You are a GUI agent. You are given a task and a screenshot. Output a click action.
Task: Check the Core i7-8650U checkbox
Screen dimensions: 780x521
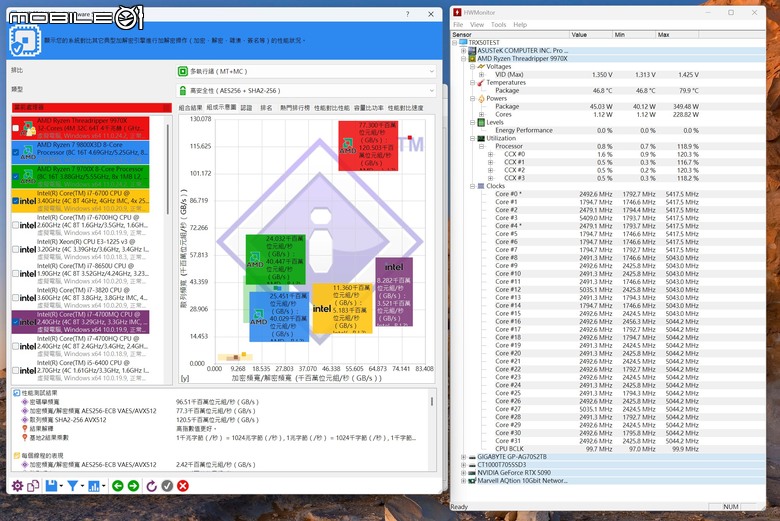(x=15, y=274)
